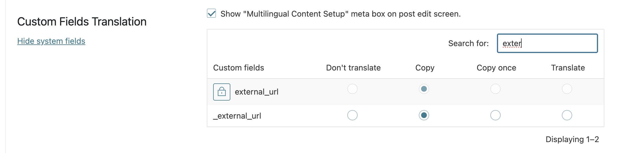The image size is (644, 153).
Task: Click the Displaying 1–2 pagination text
Action: click(572, 139)
